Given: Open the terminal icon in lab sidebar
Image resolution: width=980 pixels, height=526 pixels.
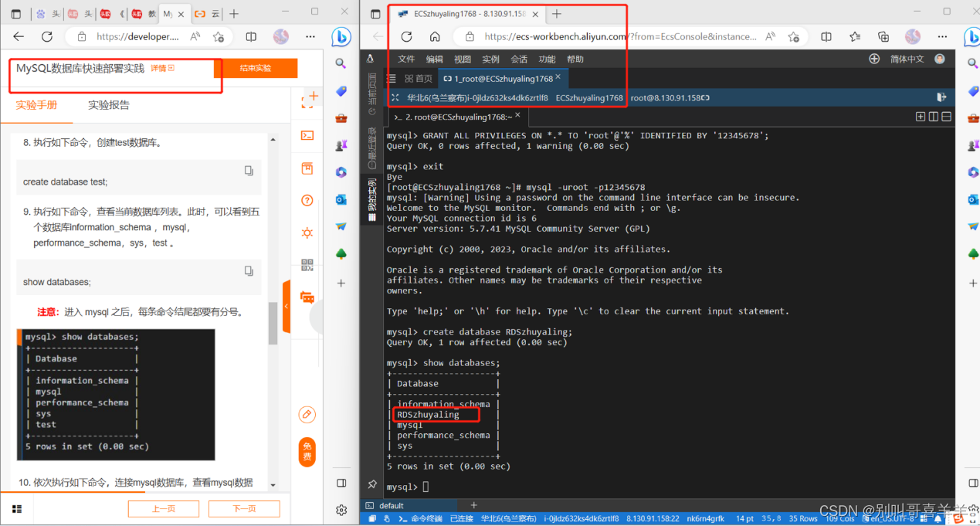Looking at the screenshot, I should coord(307,135).
